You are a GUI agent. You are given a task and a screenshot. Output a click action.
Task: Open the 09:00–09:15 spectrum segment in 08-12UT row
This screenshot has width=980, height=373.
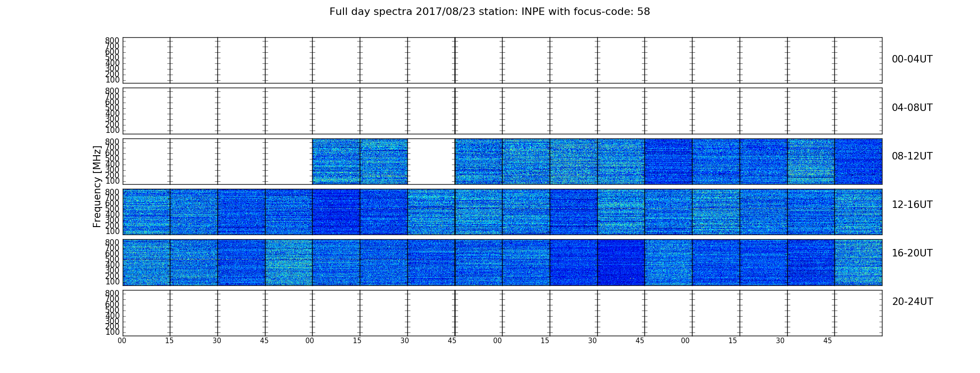point(336,161)
